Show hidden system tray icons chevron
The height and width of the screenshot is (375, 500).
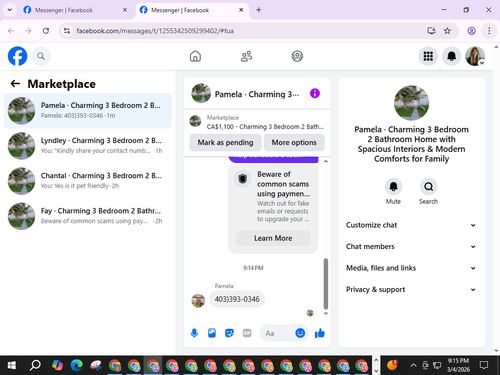(413, 365)
